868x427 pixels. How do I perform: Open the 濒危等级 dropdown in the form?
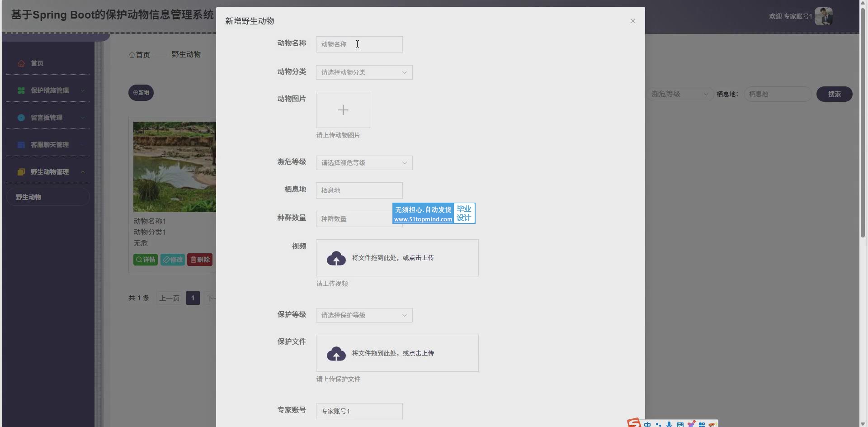tap(364, 163)
